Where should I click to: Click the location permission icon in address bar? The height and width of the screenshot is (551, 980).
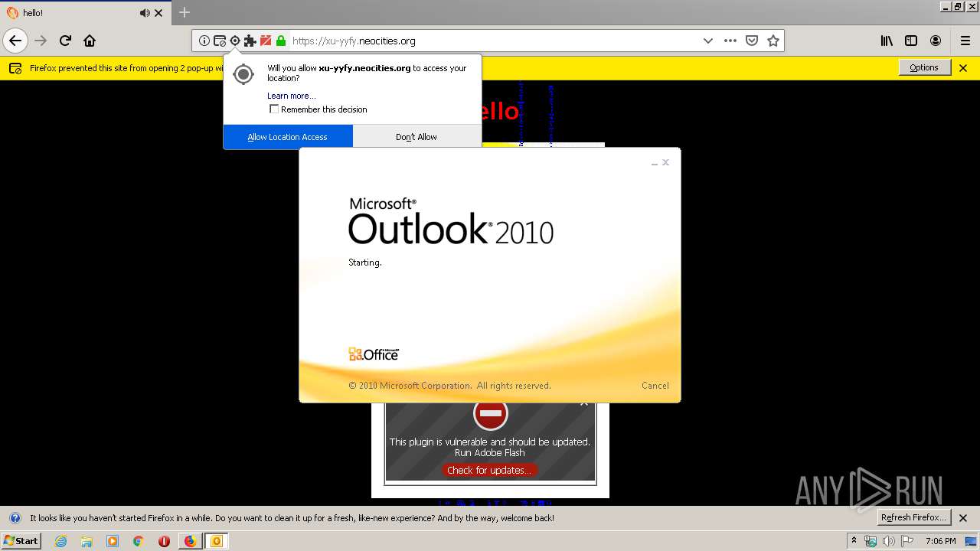tap(235, 41)
